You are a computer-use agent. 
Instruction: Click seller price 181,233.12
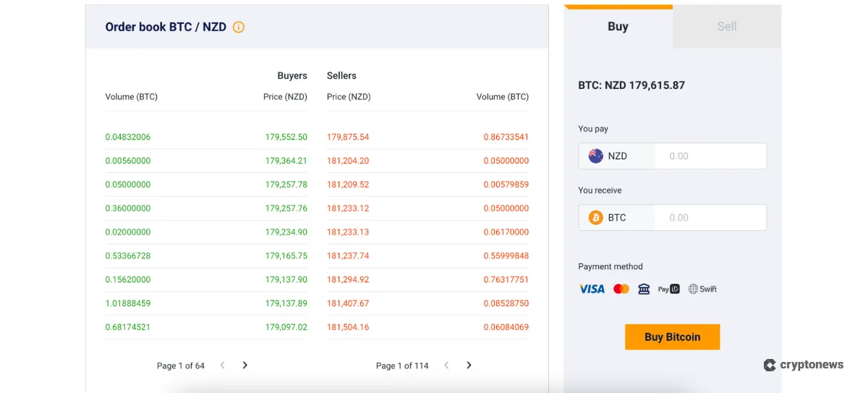348,208
